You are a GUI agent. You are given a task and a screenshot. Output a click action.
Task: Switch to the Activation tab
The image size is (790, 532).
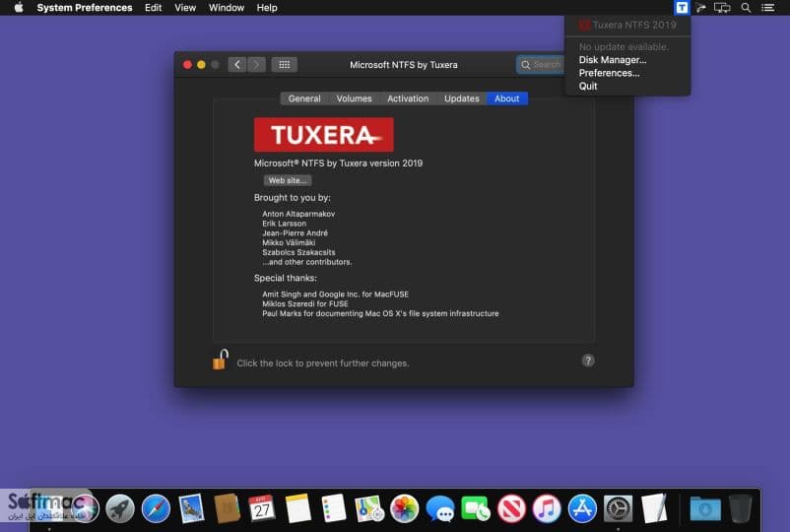[408, 99]
